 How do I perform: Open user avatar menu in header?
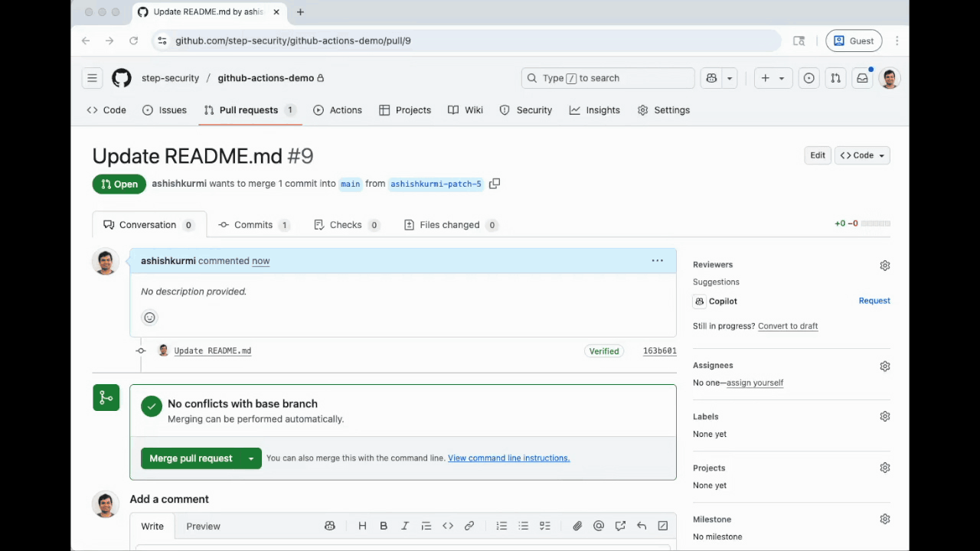point(890,78)
